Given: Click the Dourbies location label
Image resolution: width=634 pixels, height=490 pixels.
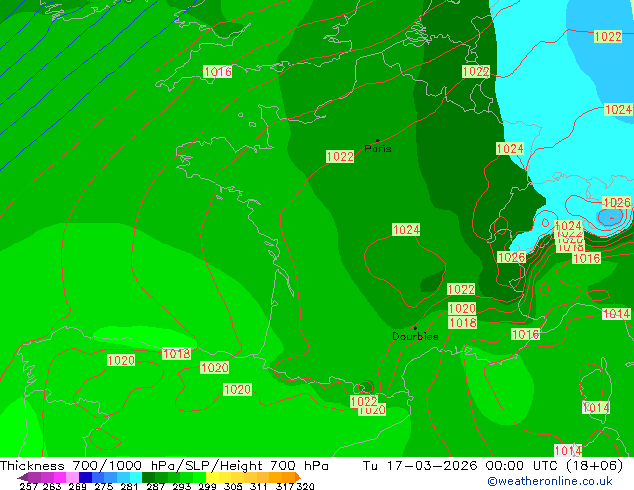Looking at the screenshot, I should pos(415,336).
